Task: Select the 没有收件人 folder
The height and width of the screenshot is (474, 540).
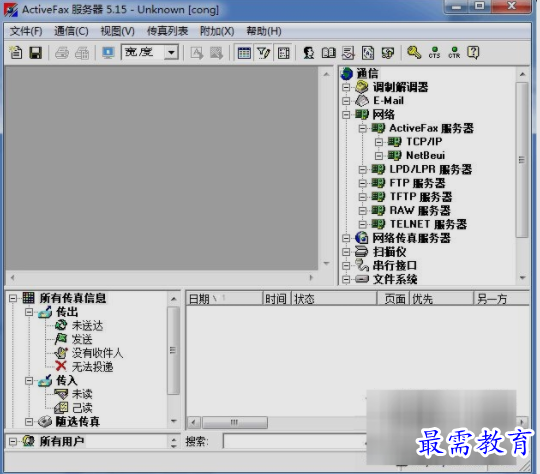Action: [x=97, y=353]
